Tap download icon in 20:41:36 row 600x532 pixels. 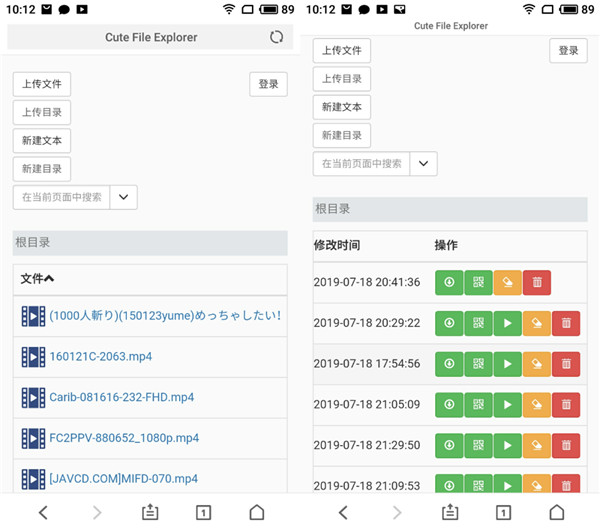(449, 283)
